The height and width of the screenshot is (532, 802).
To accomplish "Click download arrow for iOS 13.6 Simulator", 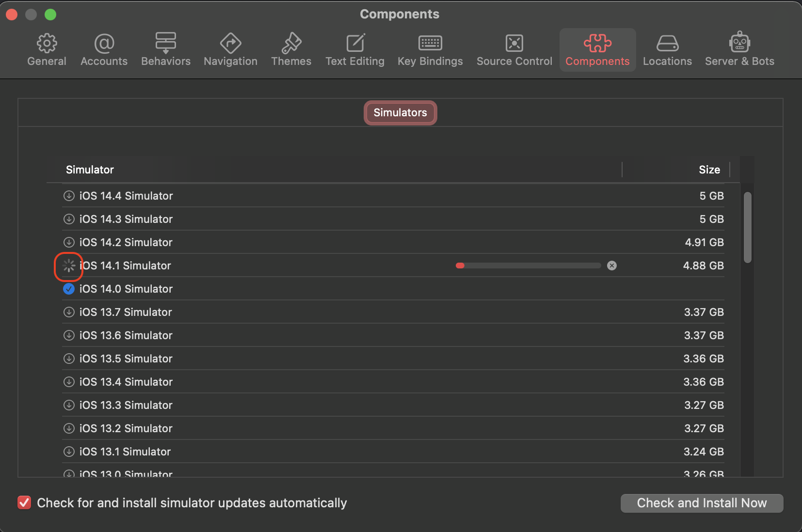I will (69, 335).
